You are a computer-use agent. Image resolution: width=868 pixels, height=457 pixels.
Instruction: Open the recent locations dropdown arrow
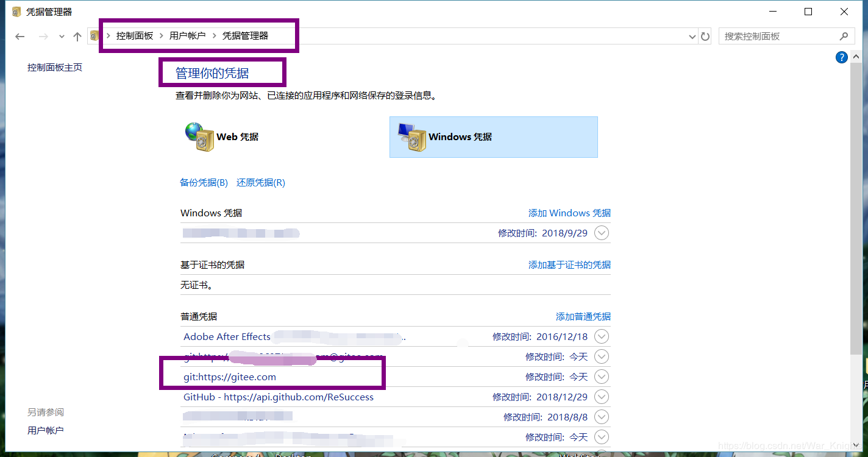[x=62, y=37]
